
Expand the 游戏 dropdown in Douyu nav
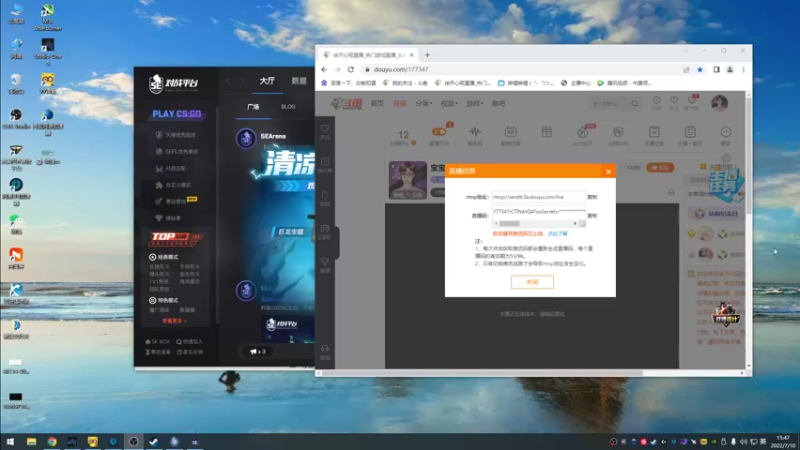tap(474, 104)
